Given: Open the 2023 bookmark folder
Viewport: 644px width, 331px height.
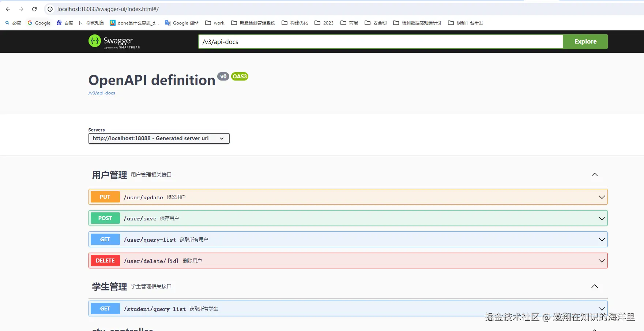Looking at the screenshot, I should (324, 23).
